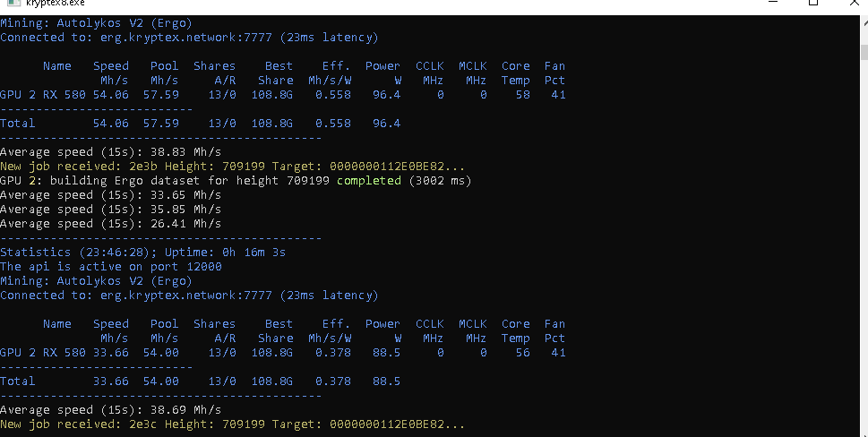Screen dimensions: 868x437
Task: Click pool value 54.00 in the Total row
Action: [x=161, y=381]
